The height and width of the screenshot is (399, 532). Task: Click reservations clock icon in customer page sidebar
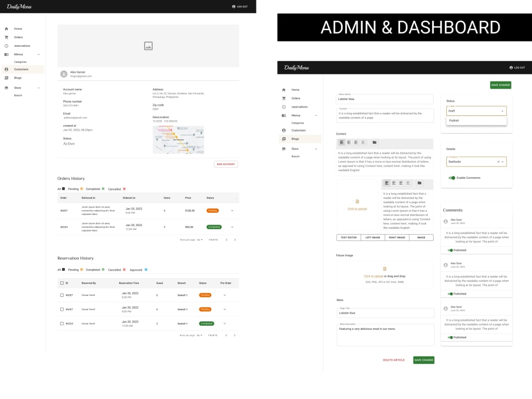coord(6,46)
